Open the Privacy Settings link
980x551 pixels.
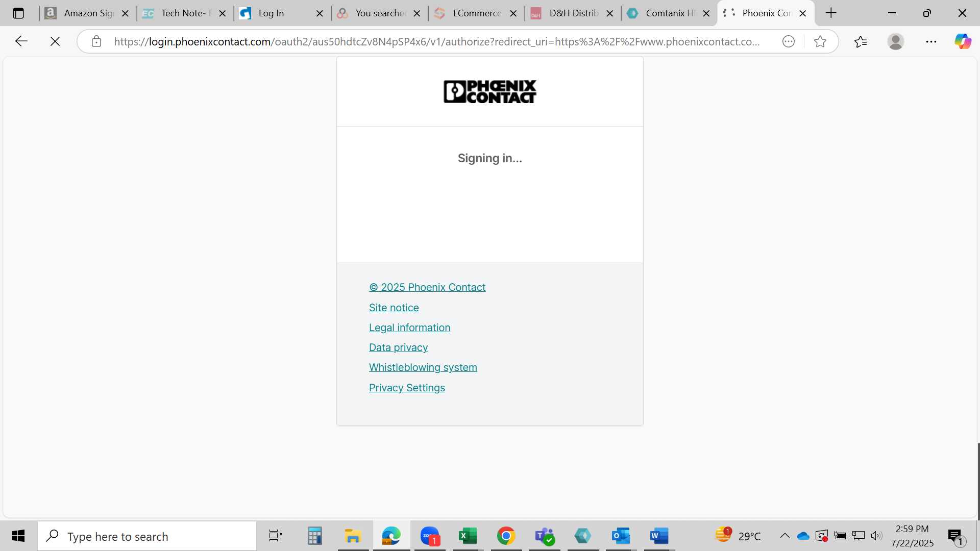[407, 388]
